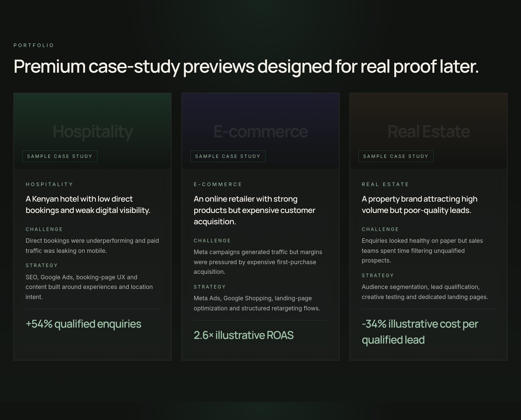Click 'Meta campaigns generated traffic' paragraph
This screenshot has width=521, height=420.
click(258, 262)
